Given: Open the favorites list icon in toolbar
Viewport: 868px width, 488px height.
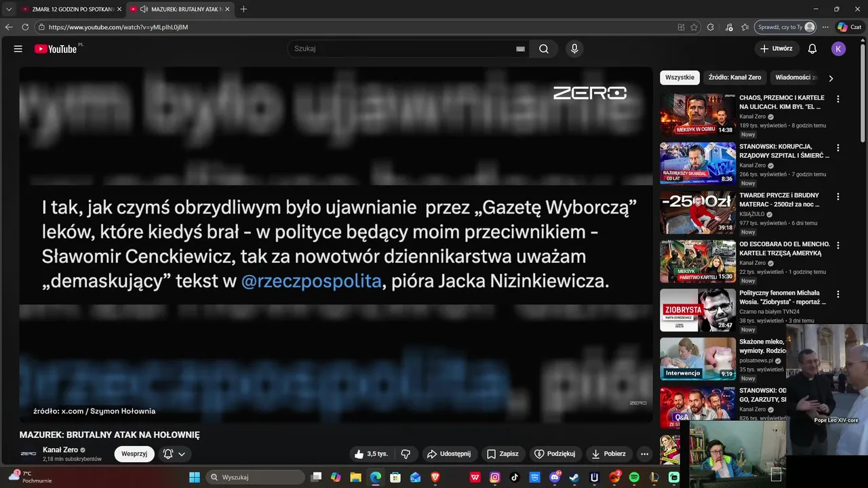Looking at the screenshot, I should (x=745, y=27).
